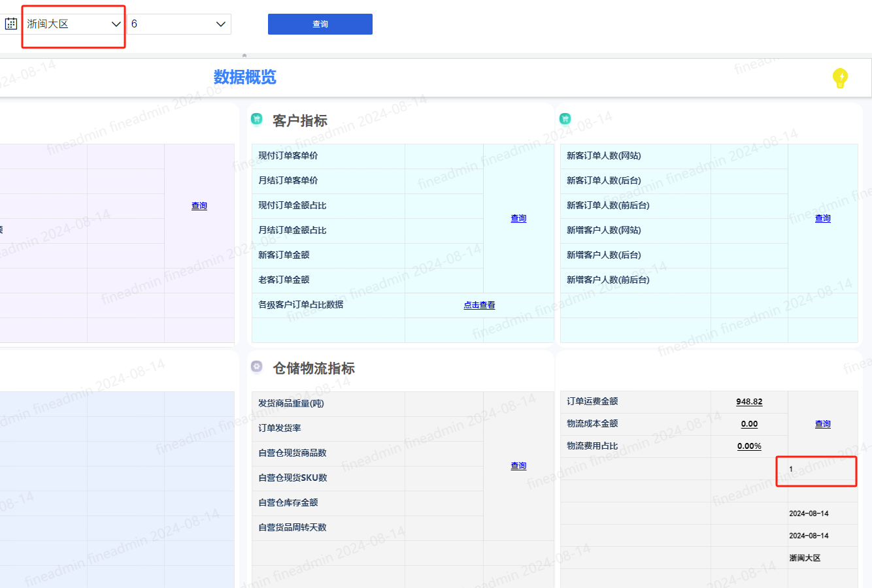The height and width of the screenshot is (588, 872).
Task: Click the 新客订单人数(网站) label
Action: [x=604, y=155]
